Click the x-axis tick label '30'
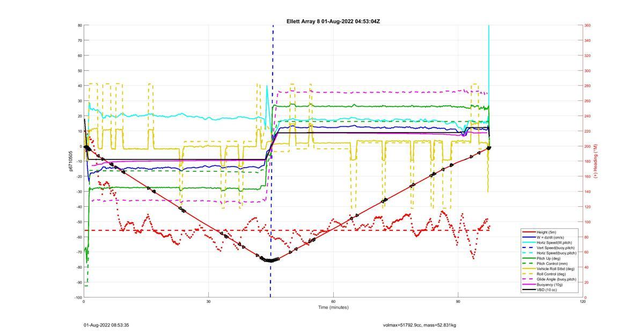The width and height of the screenshot is (644, 334). coord(208,302)
